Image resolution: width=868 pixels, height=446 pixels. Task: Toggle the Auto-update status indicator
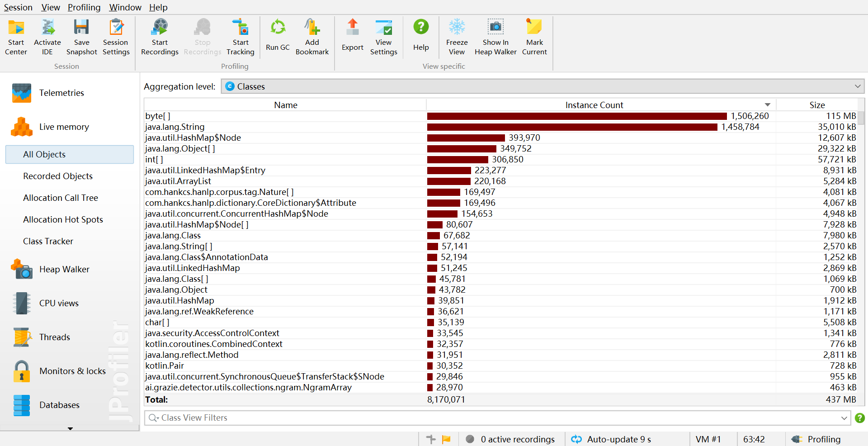pyautogui.click(x=611, y=439)
